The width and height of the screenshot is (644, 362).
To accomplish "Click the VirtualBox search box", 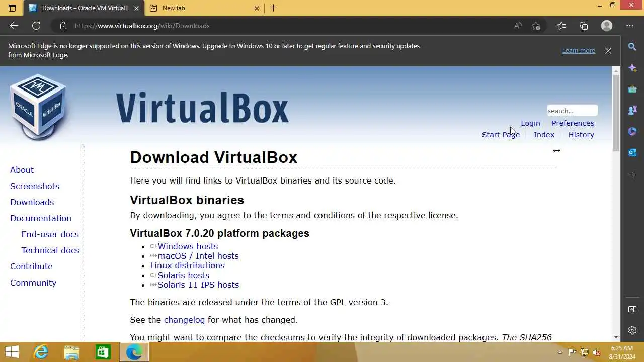I will 572,111.
